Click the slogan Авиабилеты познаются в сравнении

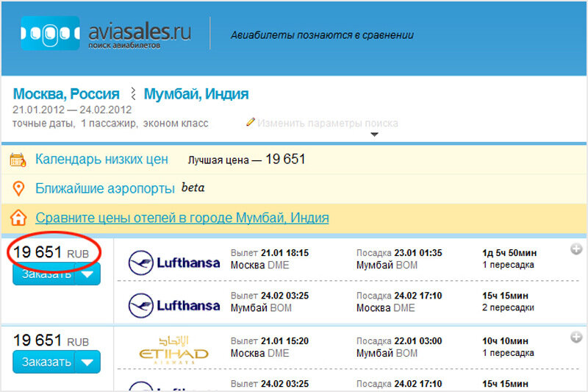click(322, 35)
